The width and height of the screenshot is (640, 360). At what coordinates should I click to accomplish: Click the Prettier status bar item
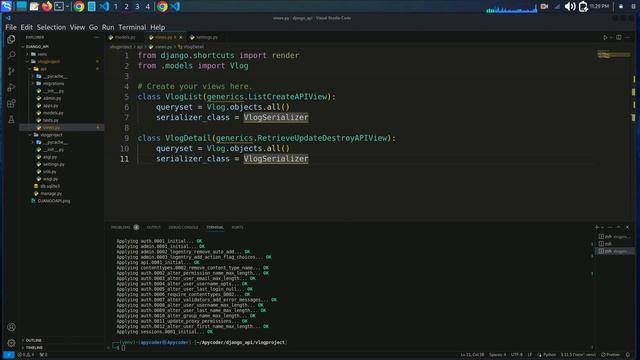pyautogui.click(x=610, y=355)
